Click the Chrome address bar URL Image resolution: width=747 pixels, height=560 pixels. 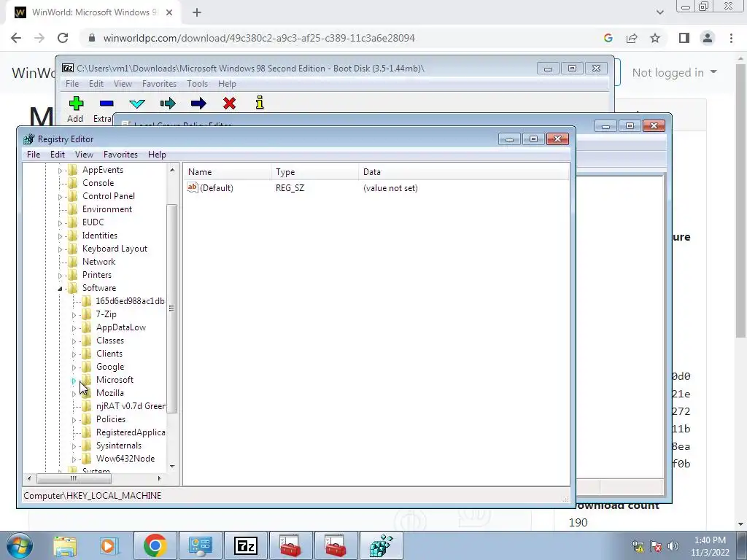(259, 38)
